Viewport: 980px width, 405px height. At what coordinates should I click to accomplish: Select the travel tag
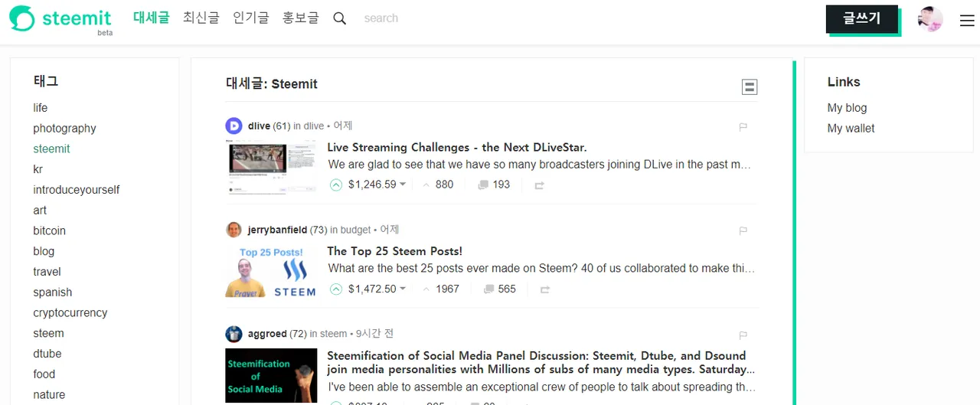[47, 272]
